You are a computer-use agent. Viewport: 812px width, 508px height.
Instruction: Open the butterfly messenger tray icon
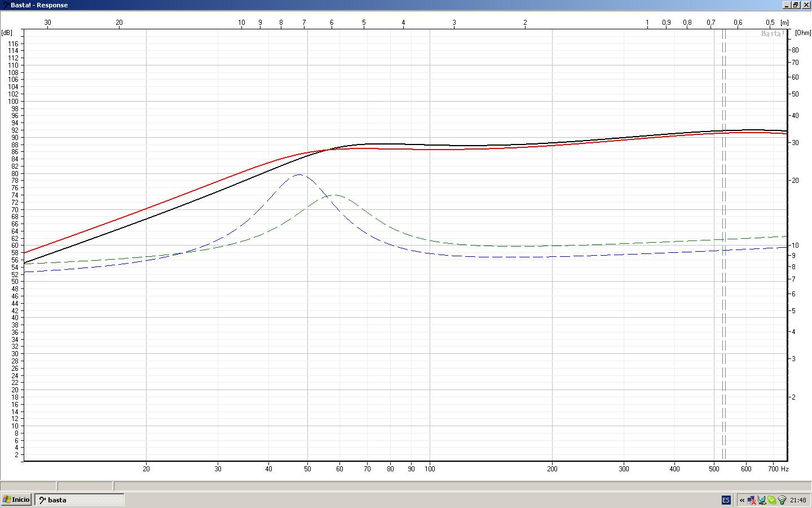pyautogui.click(x=762, y=500)
